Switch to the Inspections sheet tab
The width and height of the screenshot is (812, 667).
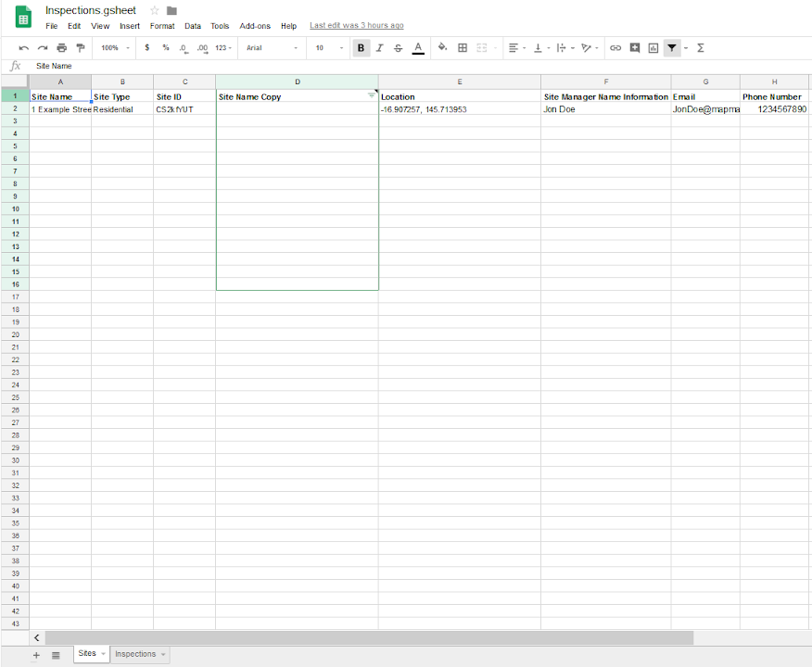click(135, 654)
